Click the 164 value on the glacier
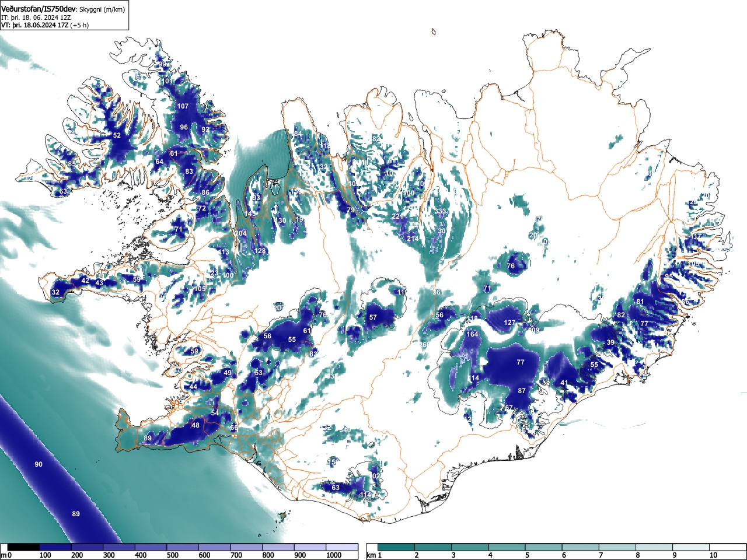747x560 pixels. (472, 334)
